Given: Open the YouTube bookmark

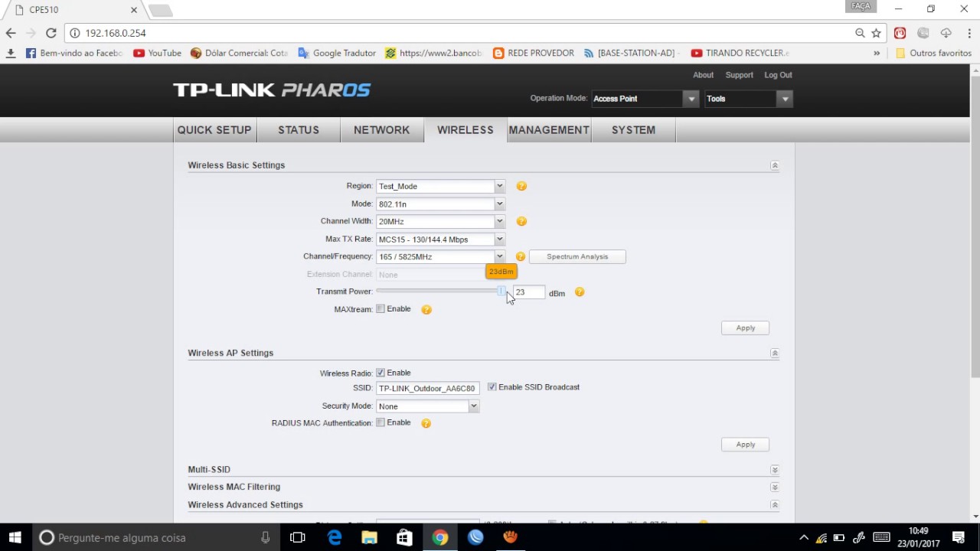Looking at the screenshot, I should coord(157,53).
